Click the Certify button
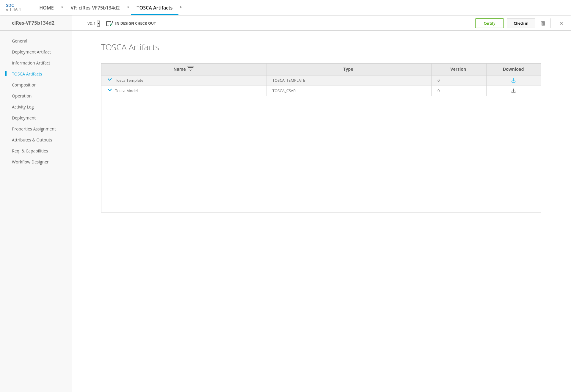Viewport: 571px width, 392px height. 489,23
